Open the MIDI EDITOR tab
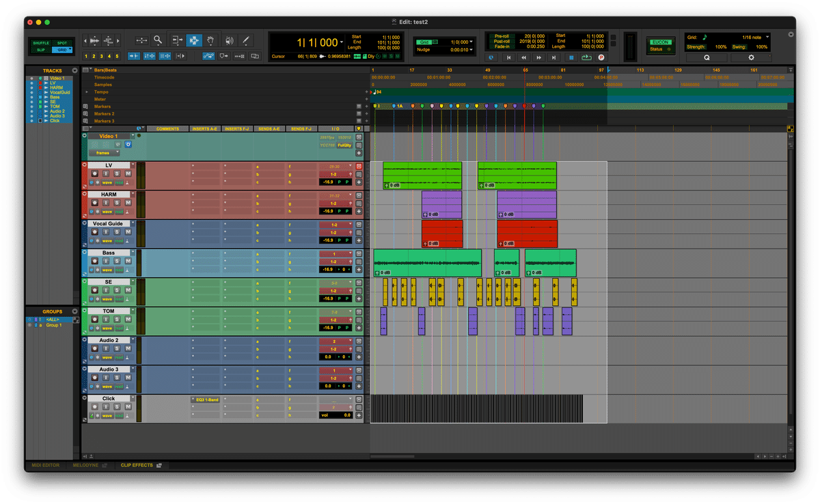Screen dimensions: 820x504 [x=45, y=465]
